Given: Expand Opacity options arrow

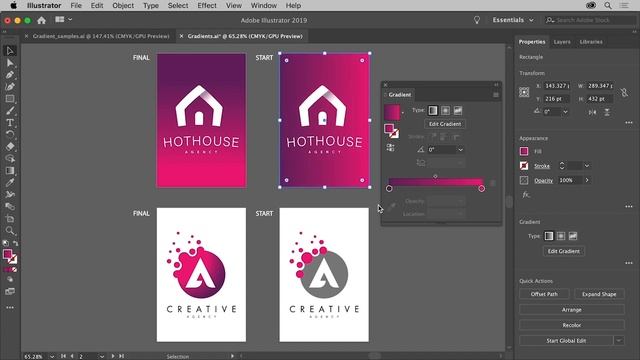Looking at the screenshot, I should (587, 180).
